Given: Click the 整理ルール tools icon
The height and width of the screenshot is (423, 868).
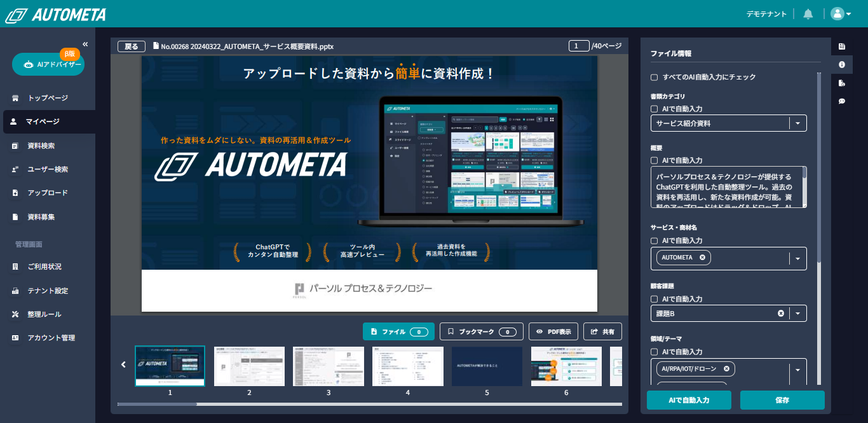Looking at the screenshot, I should pos(15,314).
